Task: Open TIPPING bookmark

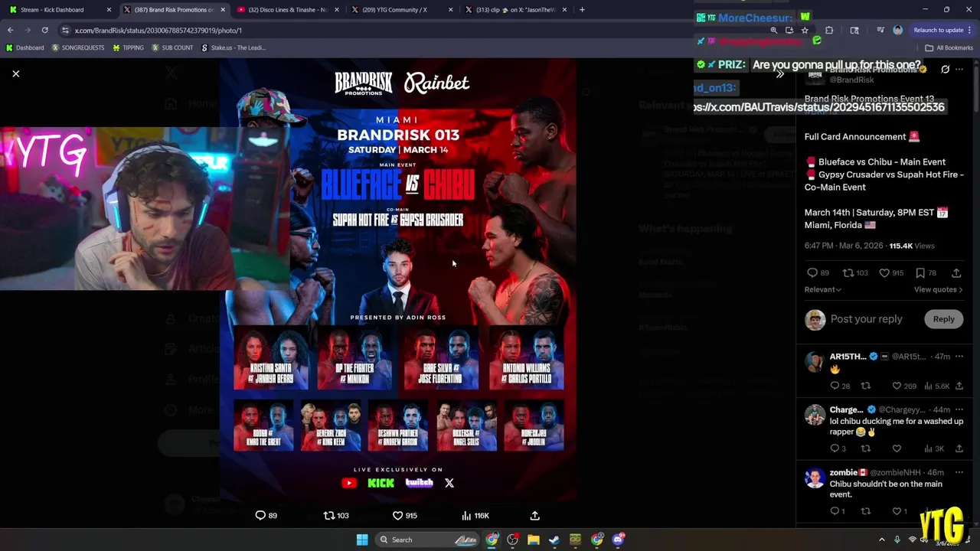Action: click(128, 47)
